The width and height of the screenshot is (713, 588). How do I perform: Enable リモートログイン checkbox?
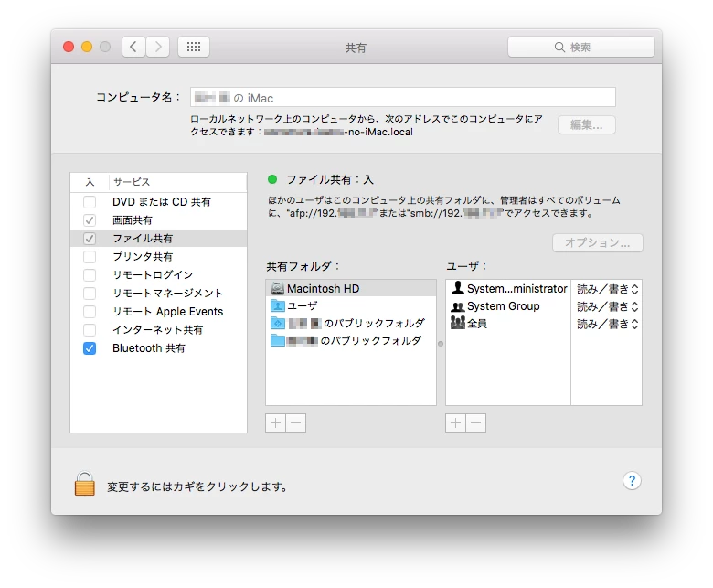[x=90, y=274]
